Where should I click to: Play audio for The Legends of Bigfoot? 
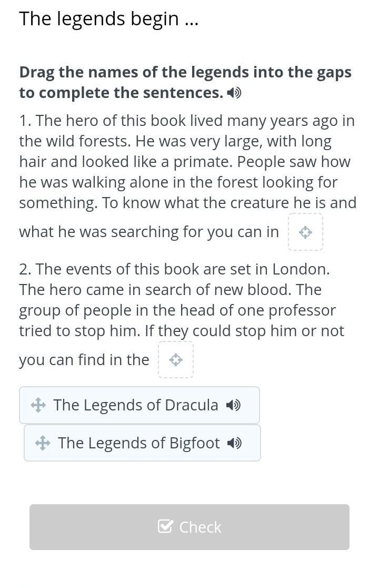click(234, 443)
